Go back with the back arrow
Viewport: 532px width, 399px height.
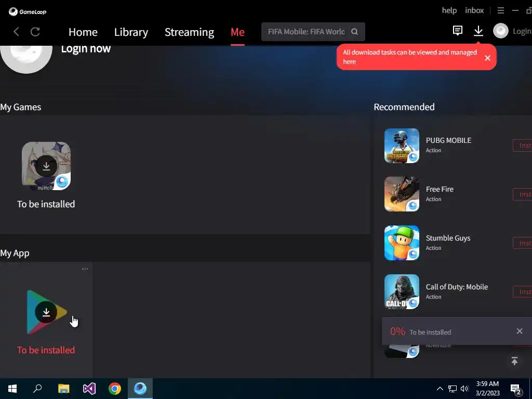[16, 32]
